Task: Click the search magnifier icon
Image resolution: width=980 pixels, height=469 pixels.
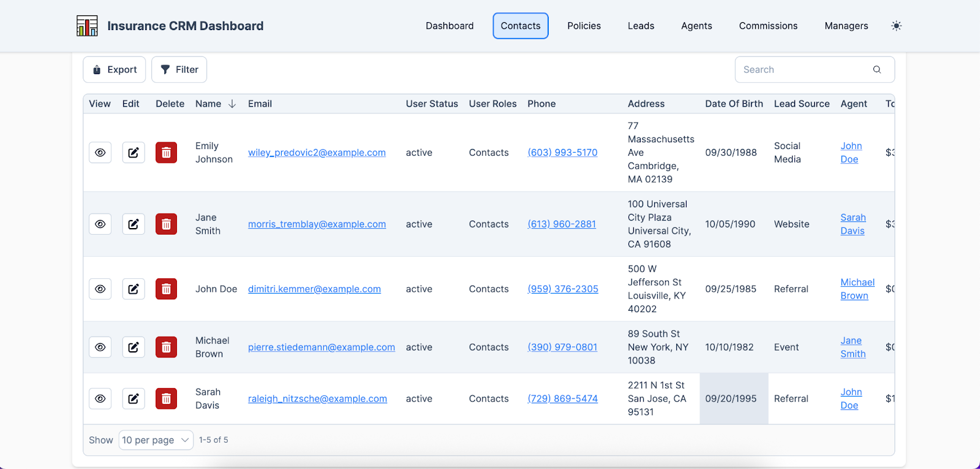Action: point(876,70)
